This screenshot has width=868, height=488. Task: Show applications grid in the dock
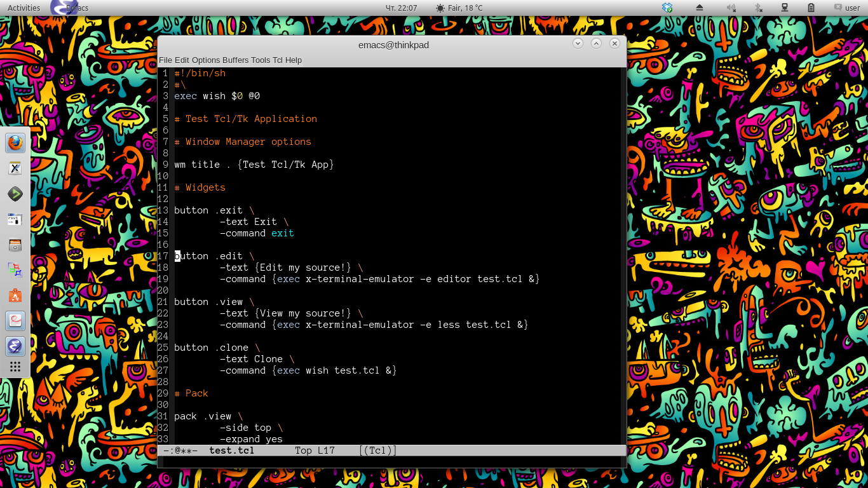click(x=15, y=367)
